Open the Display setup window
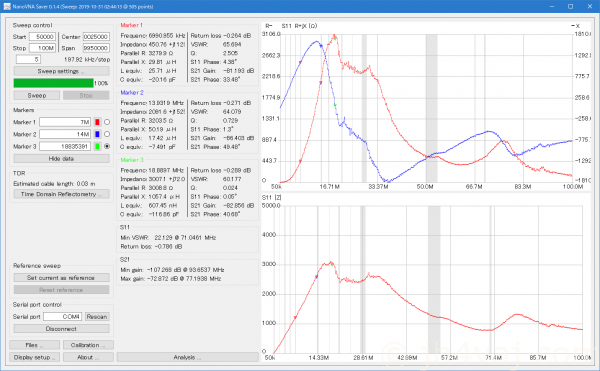The height and width of the screenshot is (371, 600). (34, 357)
